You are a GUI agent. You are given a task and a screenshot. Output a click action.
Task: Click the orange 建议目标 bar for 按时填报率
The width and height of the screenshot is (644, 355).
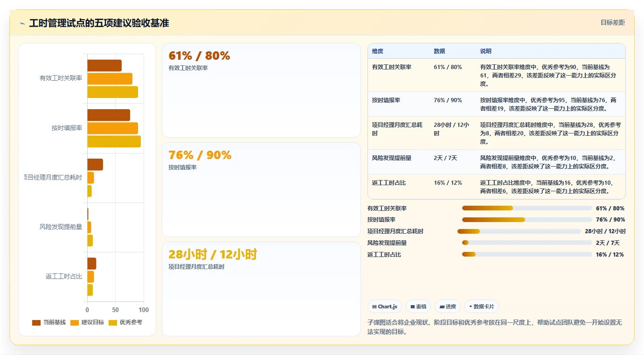point(112,128)
